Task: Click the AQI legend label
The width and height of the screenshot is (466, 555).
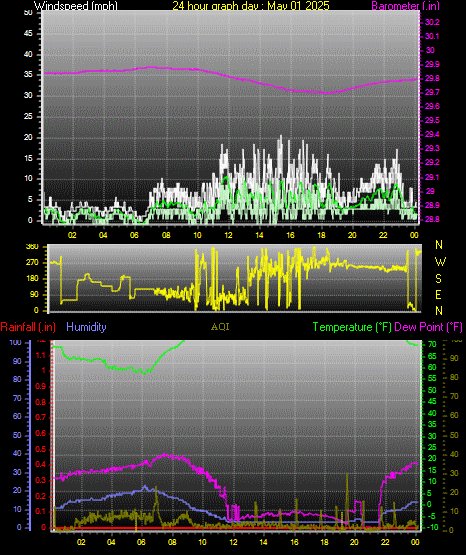Action: (x=220, y=327)
